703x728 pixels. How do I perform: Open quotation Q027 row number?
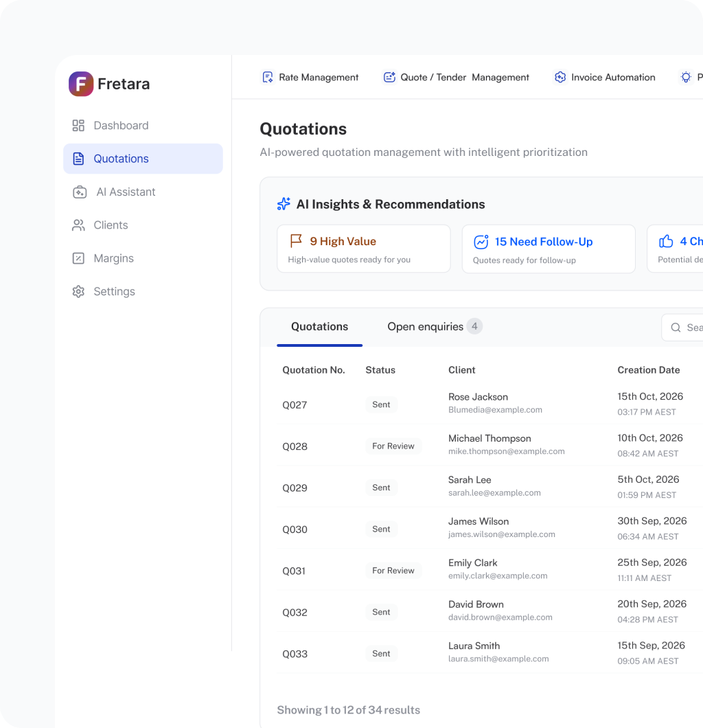point(295,405)
